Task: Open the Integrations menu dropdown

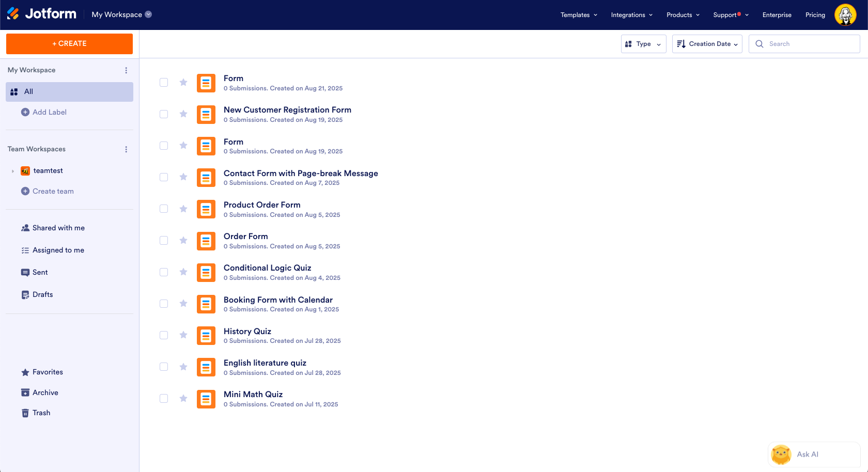Action: tap(631, 15)
